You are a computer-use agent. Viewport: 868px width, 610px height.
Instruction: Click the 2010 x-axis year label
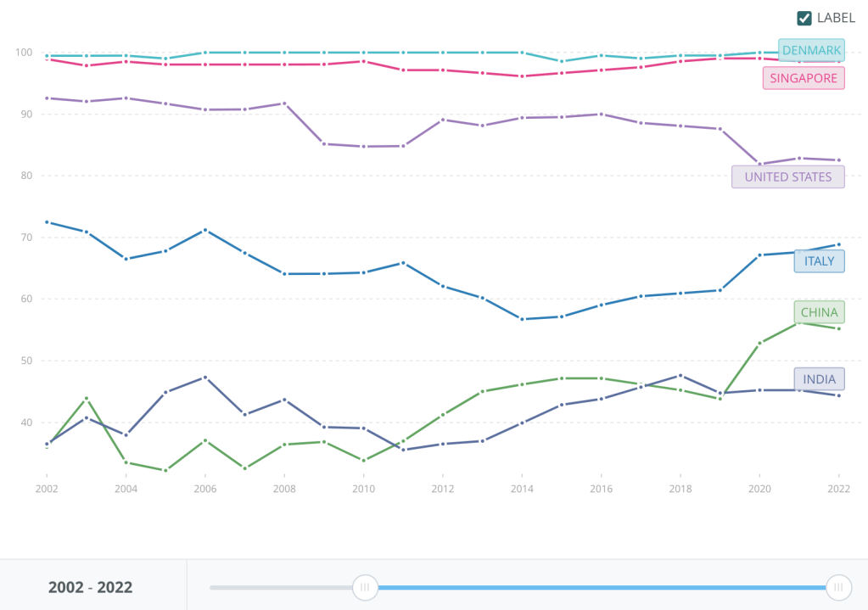363,490
